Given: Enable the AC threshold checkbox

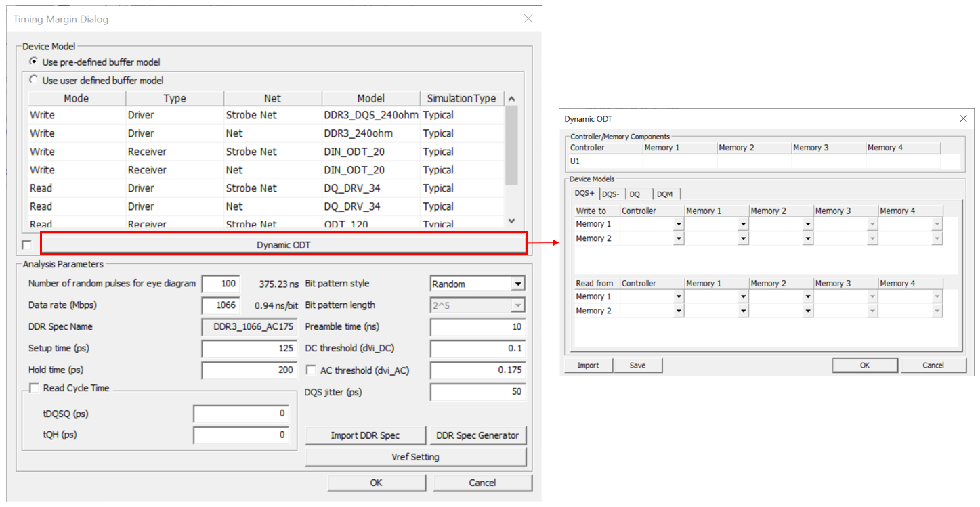Looking at the screenshot, I should (311, 370).
